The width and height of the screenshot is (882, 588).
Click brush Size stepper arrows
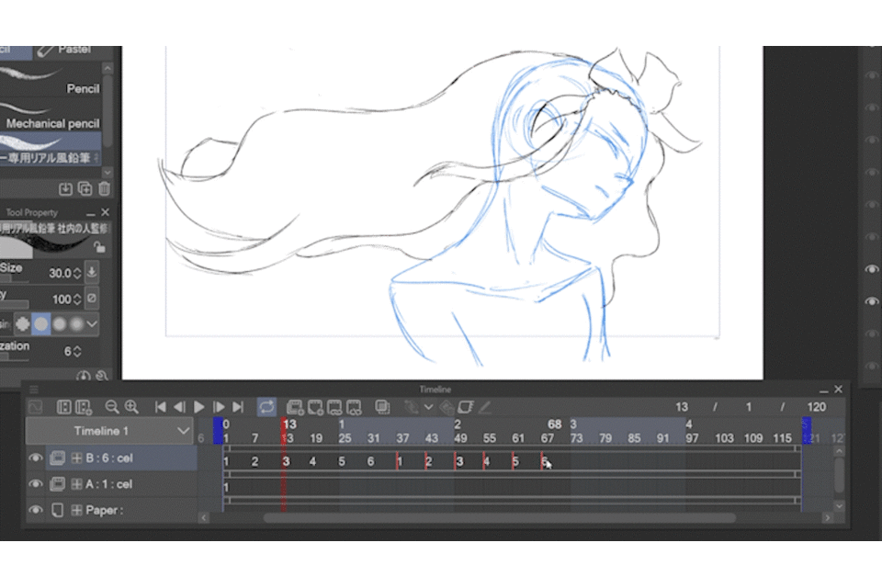click(77, 273)
